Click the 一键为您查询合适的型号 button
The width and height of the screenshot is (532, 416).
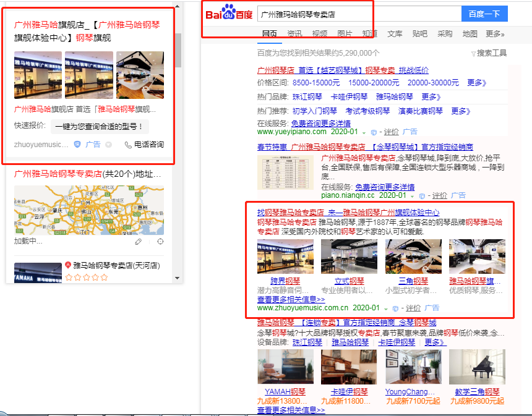(100, 127)
